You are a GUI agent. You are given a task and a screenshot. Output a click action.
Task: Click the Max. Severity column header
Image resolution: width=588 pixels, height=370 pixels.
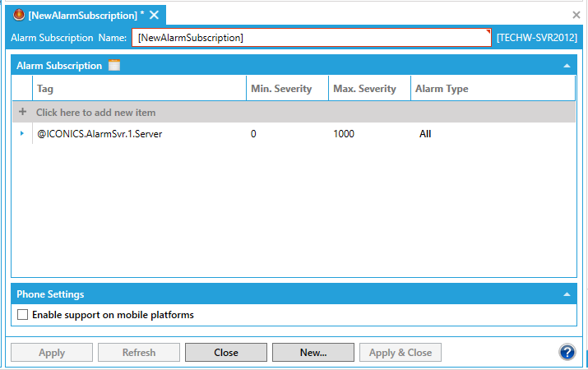(369, 89)
